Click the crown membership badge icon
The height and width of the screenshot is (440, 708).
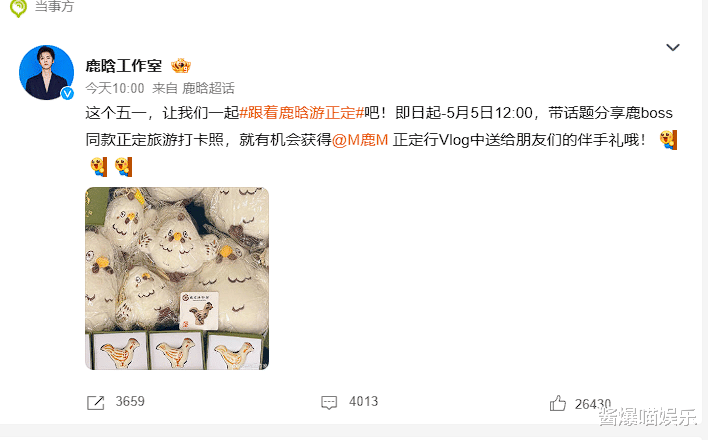[181, 66]
